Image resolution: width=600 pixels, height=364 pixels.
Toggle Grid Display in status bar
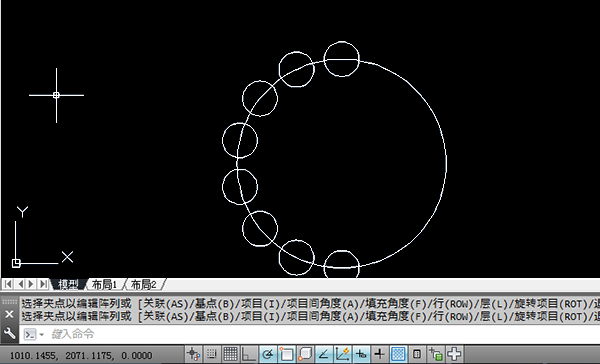[230, 354]
